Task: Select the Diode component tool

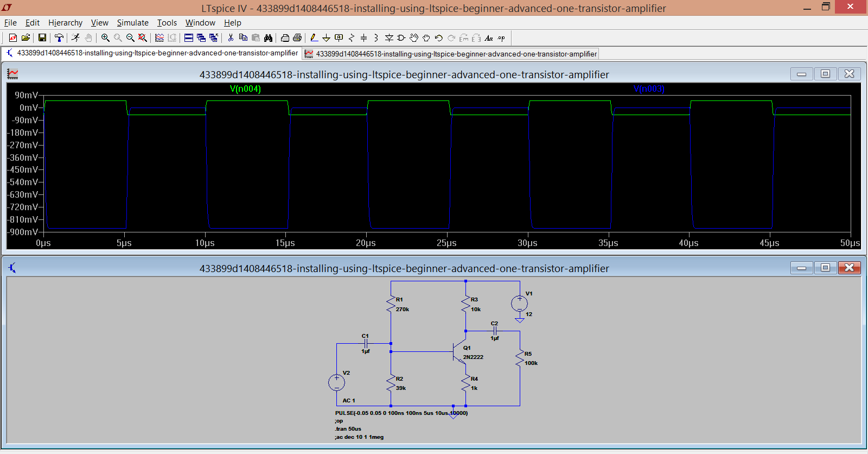Action: click(389, 37)
